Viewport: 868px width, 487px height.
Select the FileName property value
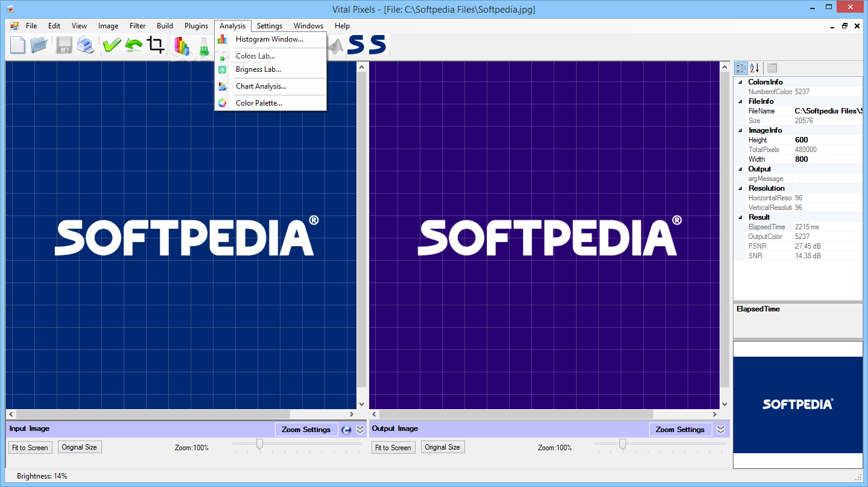click(x=828, y=111)
